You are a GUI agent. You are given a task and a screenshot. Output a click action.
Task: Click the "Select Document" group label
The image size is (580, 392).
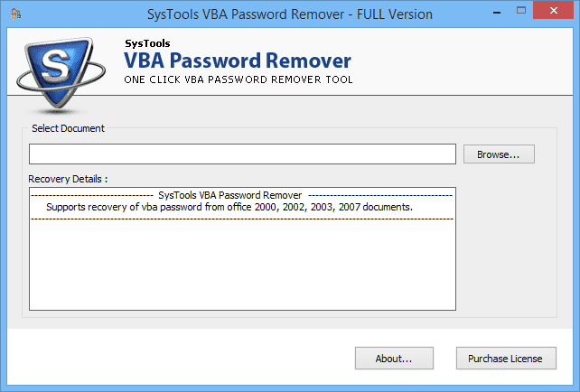tap(68, 128)
